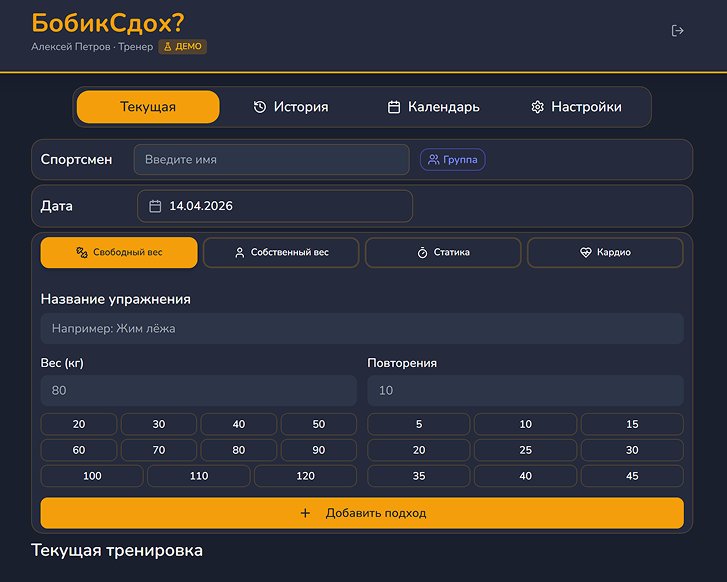Click the Название упражнения label
The image size is (727, 582).
(x=115, y=299)
